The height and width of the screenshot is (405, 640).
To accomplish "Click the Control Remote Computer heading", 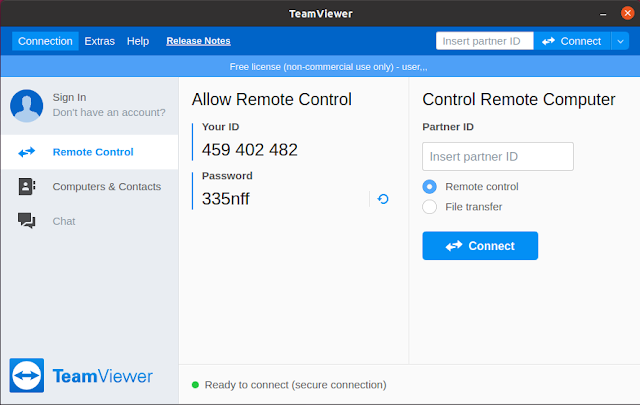I will [519, 99].
